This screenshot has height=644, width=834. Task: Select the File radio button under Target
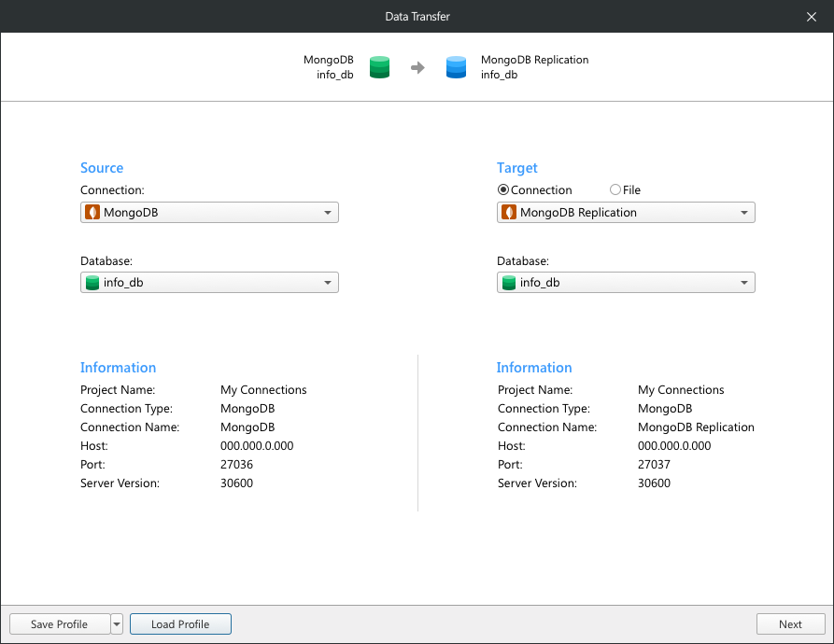(615, 189)
